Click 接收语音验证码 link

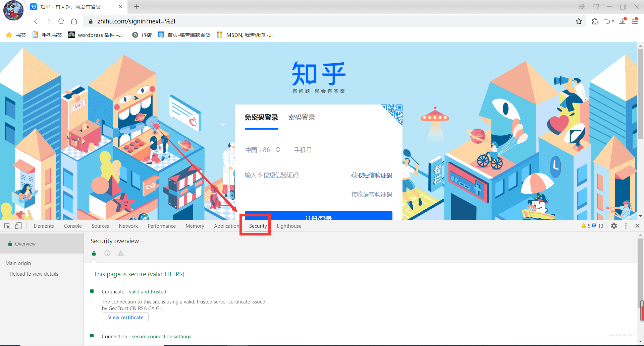pos(372,195)
